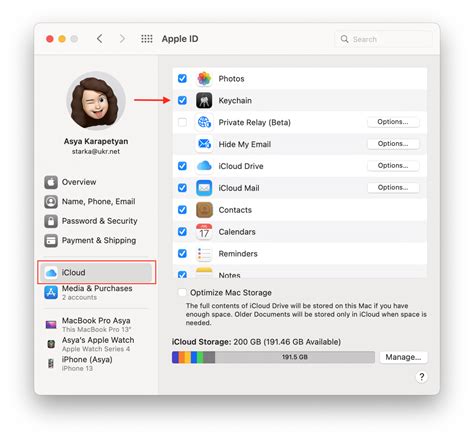This screenshot has width=474, height=440.
Task: Click the Asya Karapetyan name text
Action: pyautogui.click(x=96, y=141)
